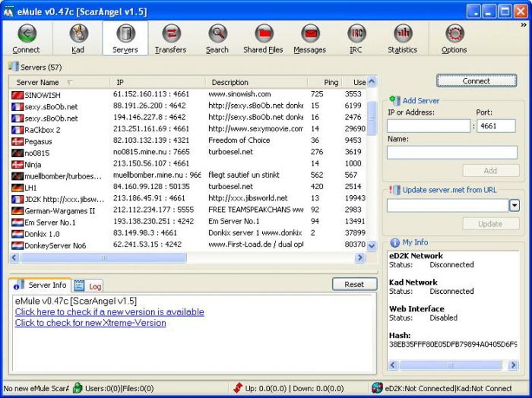Expand the toolbar overflow chevron

pyautogui.click(x=524, y=24)
